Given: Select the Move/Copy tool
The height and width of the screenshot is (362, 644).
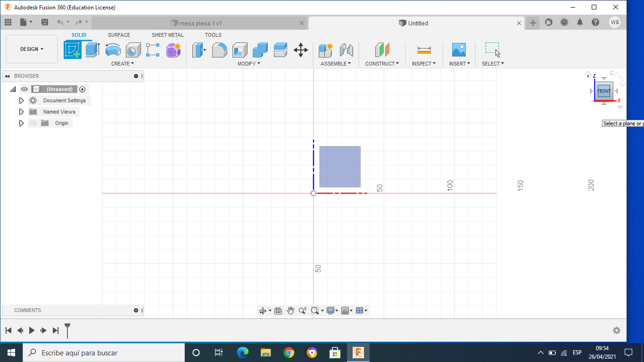Looking at the screenshot, I should pos(301,49).
